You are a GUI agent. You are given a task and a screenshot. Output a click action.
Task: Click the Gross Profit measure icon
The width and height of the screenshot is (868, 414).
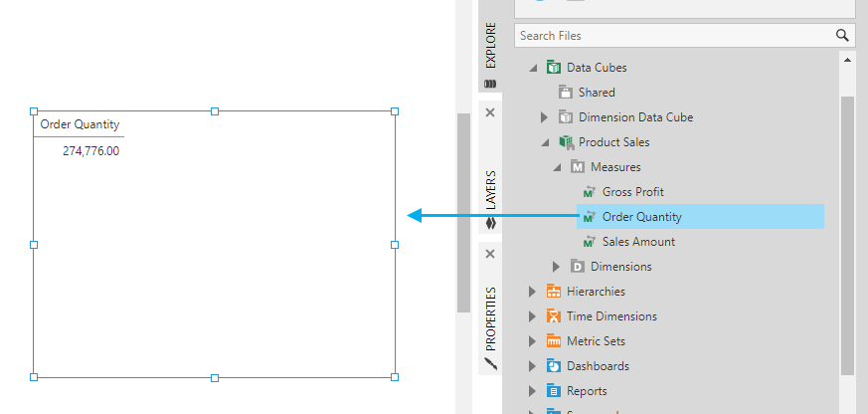pos(590,192)
